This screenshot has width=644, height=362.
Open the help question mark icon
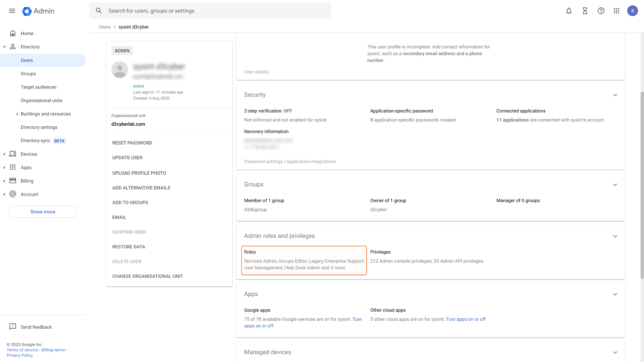tap(601, 11)
